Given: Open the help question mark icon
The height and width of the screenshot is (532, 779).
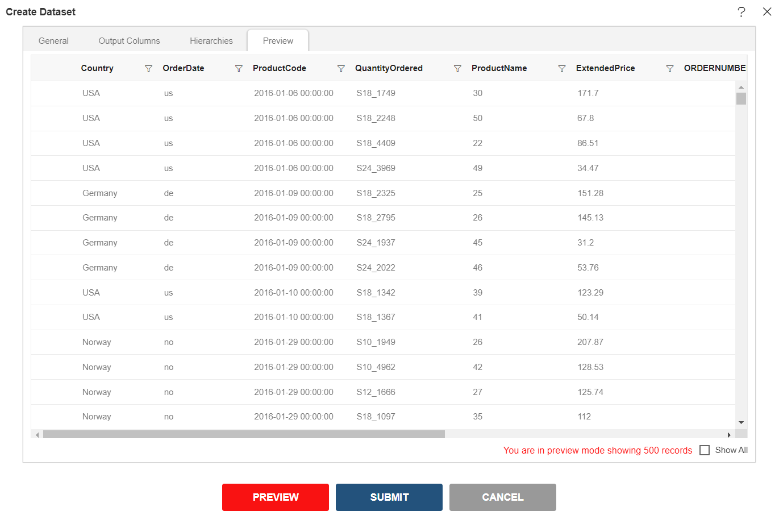Looking at the screenshot, I should pos(741,12).
